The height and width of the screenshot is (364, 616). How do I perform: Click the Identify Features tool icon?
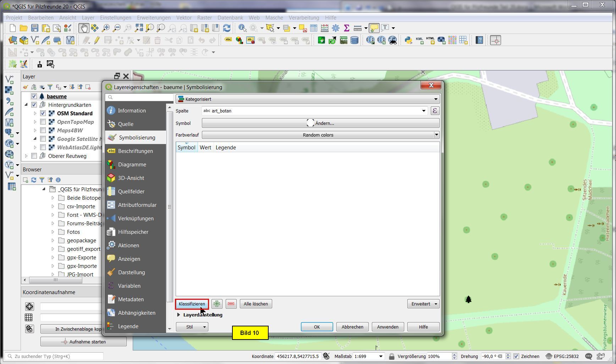pos(242,28)
